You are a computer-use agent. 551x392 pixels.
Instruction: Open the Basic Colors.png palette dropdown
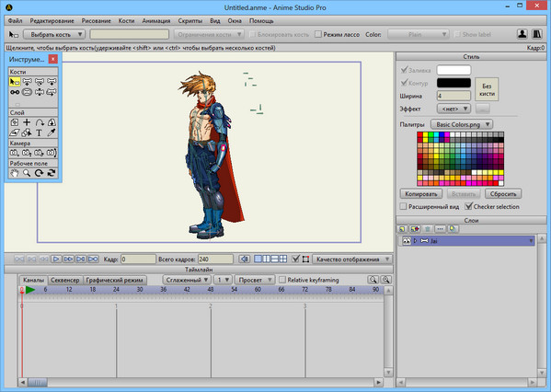point(462,124)
